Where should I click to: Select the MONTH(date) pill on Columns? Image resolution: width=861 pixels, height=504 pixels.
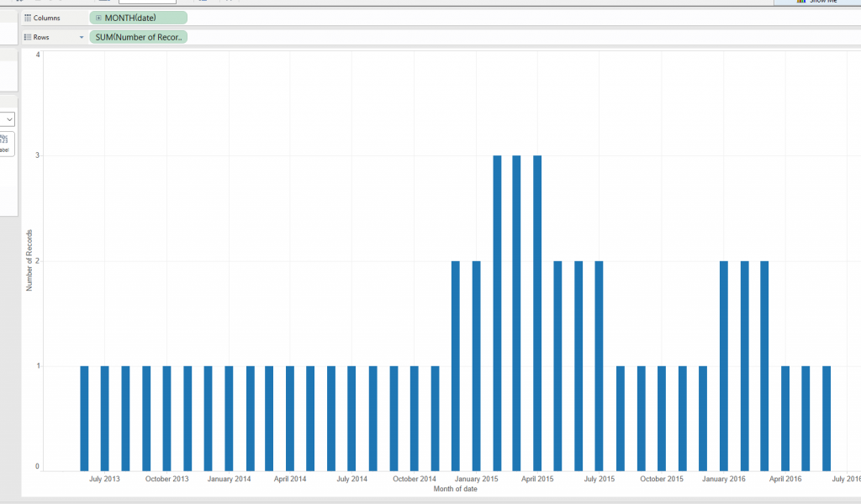click(139, 18)
